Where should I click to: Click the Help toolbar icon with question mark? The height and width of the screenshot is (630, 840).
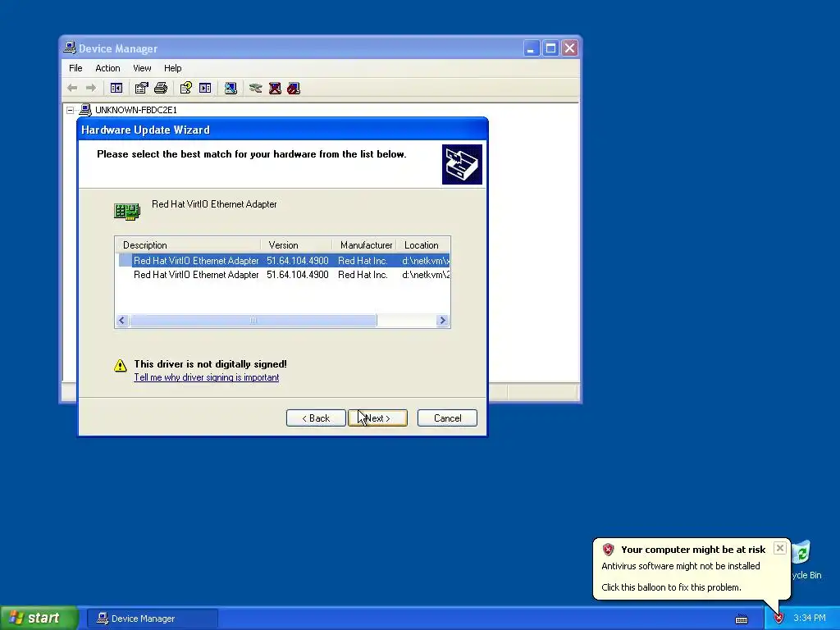click(186, 88)
